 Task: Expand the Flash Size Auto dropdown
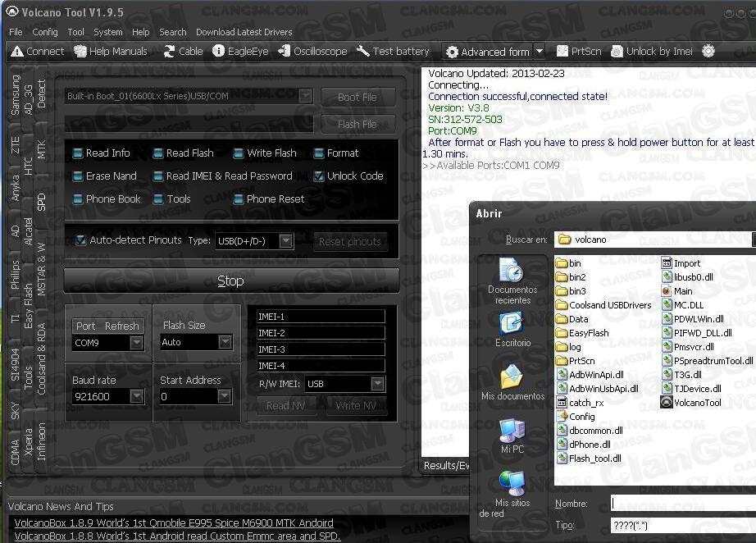tap(225, 342)
